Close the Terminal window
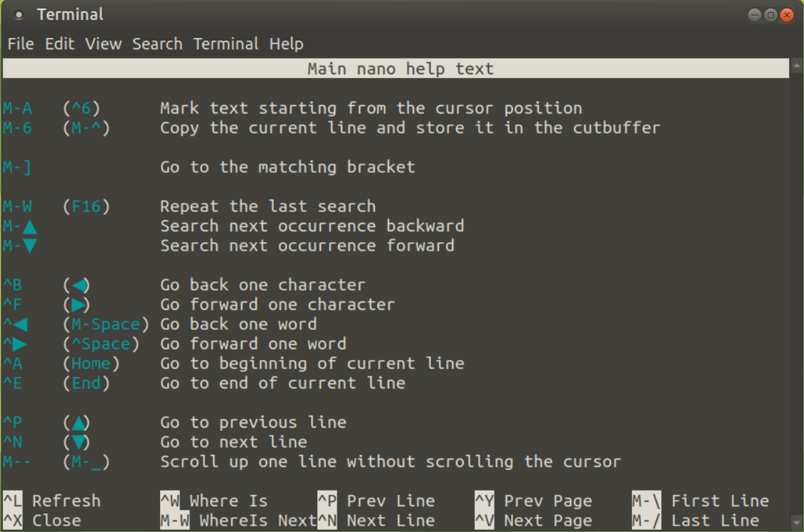The height and width of the screenshot is (532, 804). click(x=787, y=15)
